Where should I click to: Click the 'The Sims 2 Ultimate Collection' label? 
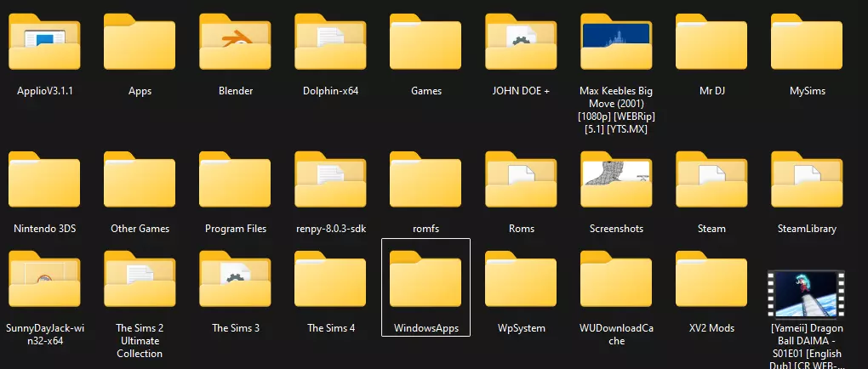[140, 341]
